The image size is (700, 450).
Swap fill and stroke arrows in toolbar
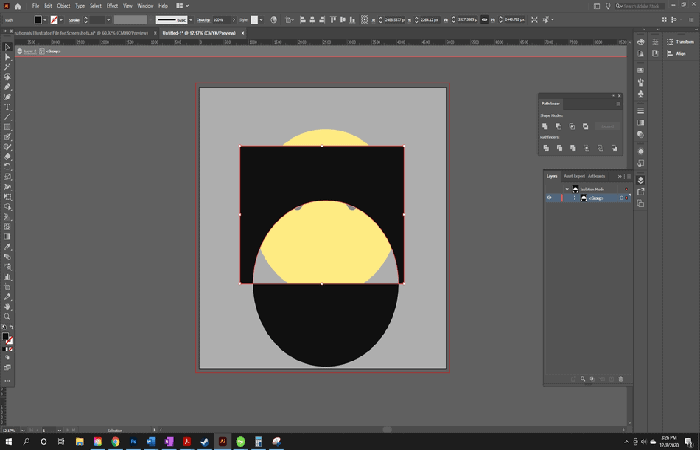pyautogui.click(x=11, y=327)
